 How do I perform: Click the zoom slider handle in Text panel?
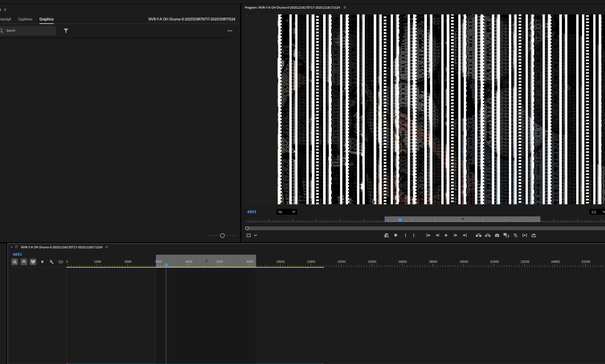(222, 236)
